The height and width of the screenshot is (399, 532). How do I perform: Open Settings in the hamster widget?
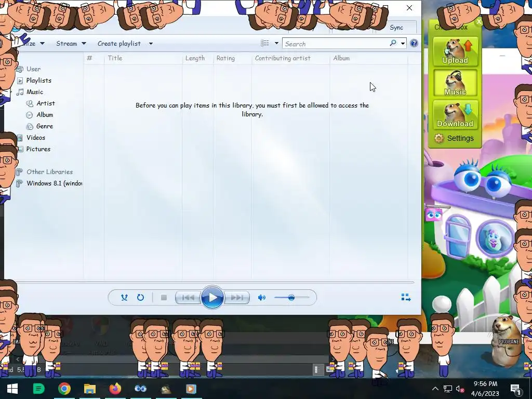460,138
